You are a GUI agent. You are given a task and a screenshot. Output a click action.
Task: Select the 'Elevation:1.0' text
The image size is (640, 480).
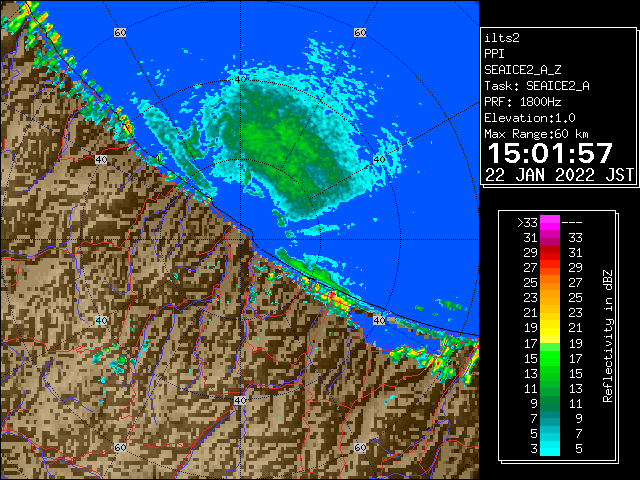(x=530, y=118)
